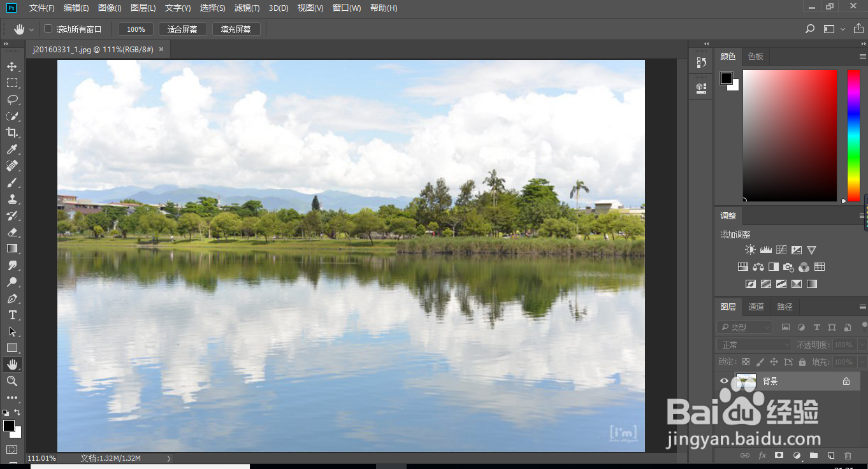Add Photo Filter adjustment
The width and height of the screenshot is (868, 469).
tap(788, 267)
